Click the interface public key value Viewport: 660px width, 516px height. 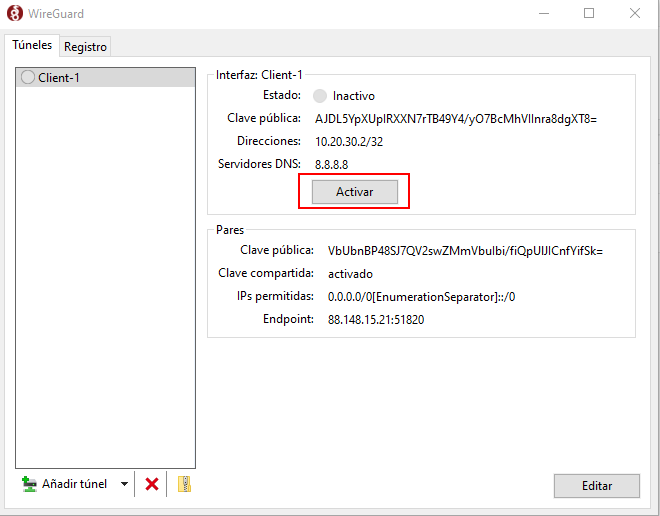coord(456,118)
